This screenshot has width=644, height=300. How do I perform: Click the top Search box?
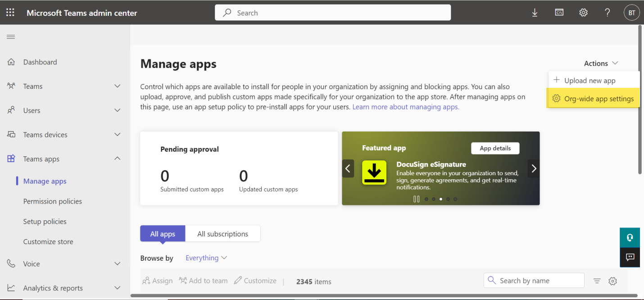[x=333, y=13]
